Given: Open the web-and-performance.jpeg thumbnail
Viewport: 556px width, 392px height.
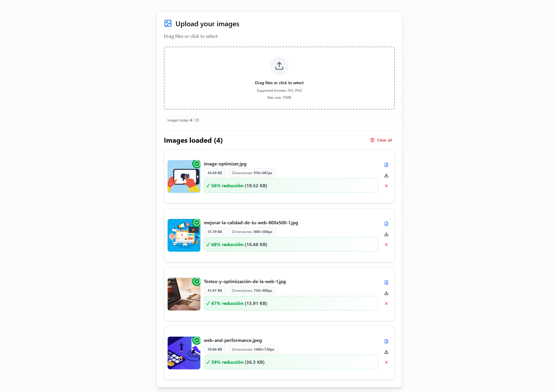Looking at the screenshot, I should tap(184, 353).
